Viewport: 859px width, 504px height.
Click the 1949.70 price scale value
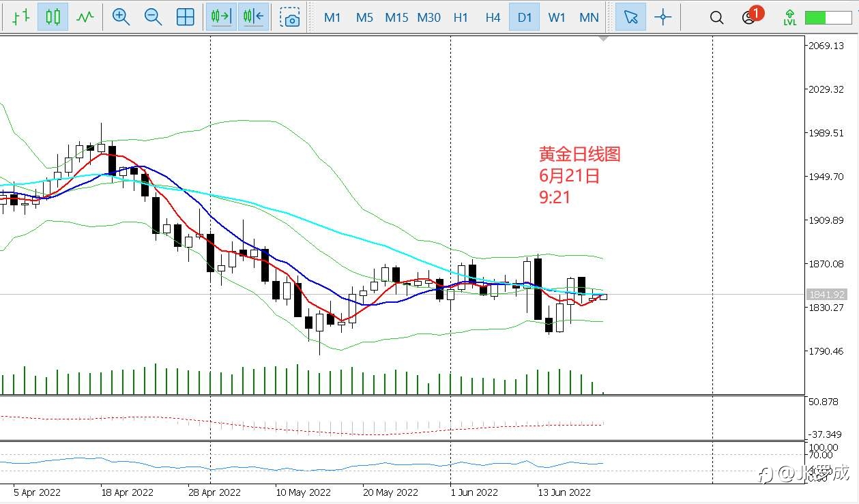pyautogui.click(x=826, y=177)
